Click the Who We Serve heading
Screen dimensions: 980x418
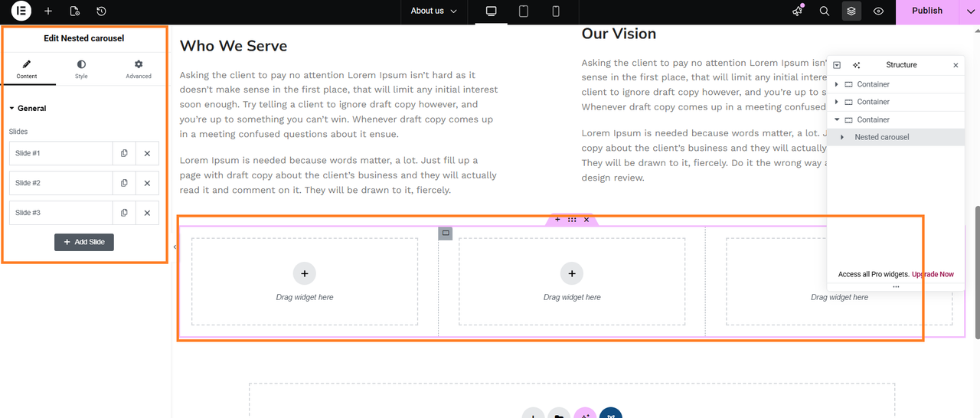click(234, 46)
